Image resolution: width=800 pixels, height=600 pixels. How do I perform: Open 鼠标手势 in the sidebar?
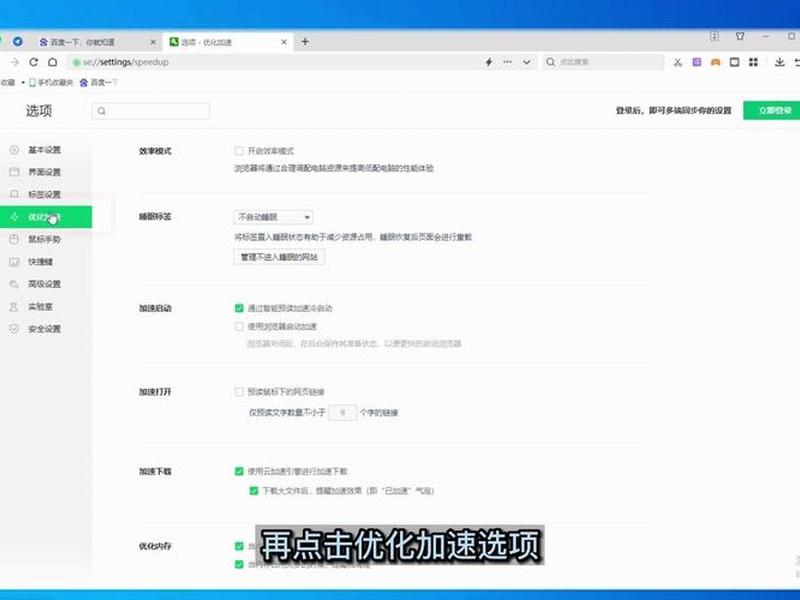44,239
